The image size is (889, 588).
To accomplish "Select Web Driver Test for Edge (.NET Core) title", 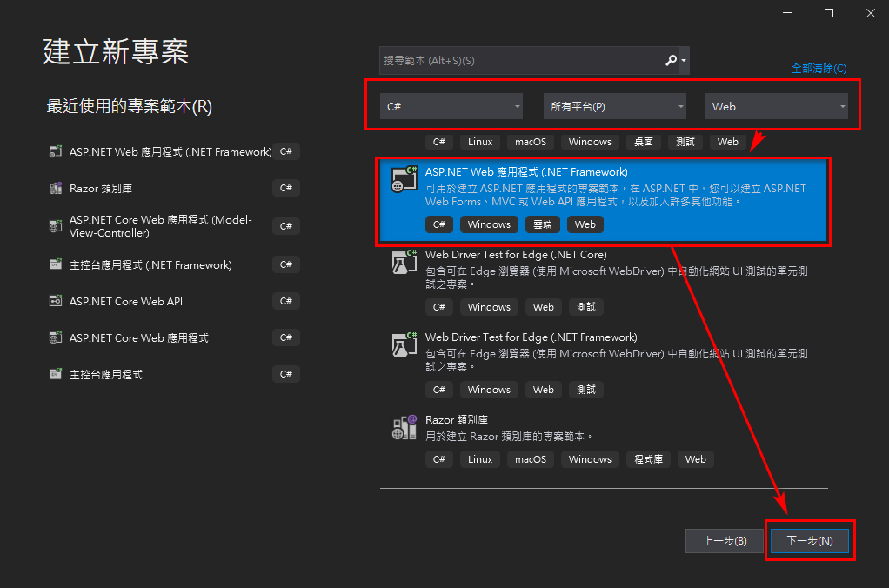I will (516, 255).
